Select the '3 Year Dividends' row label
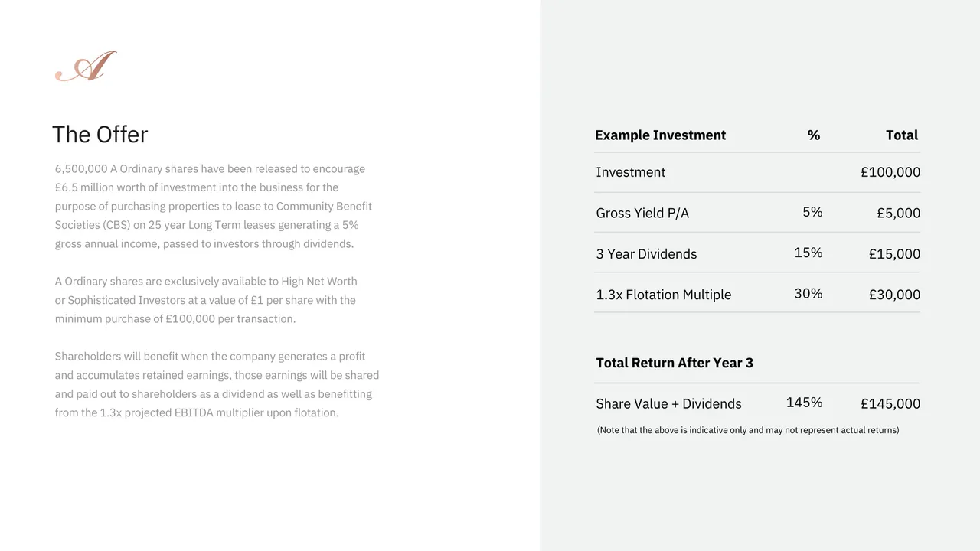980x551 pixels. coord(646,254)
